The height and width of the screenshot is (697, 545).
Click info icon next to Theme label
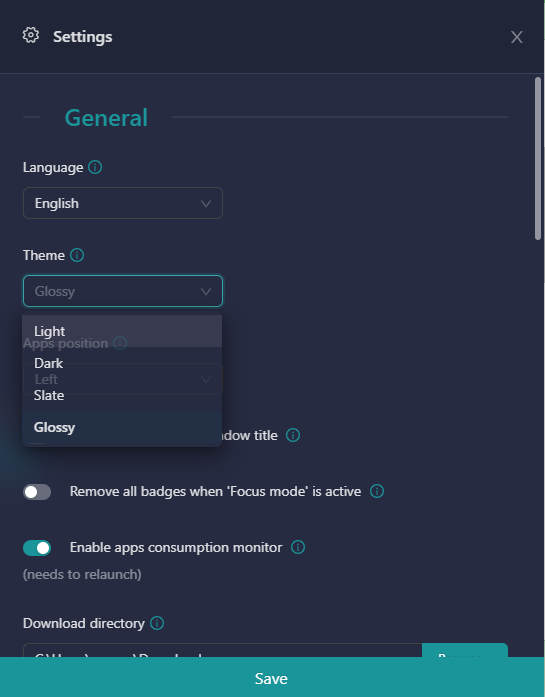click(x=77, y=255)
